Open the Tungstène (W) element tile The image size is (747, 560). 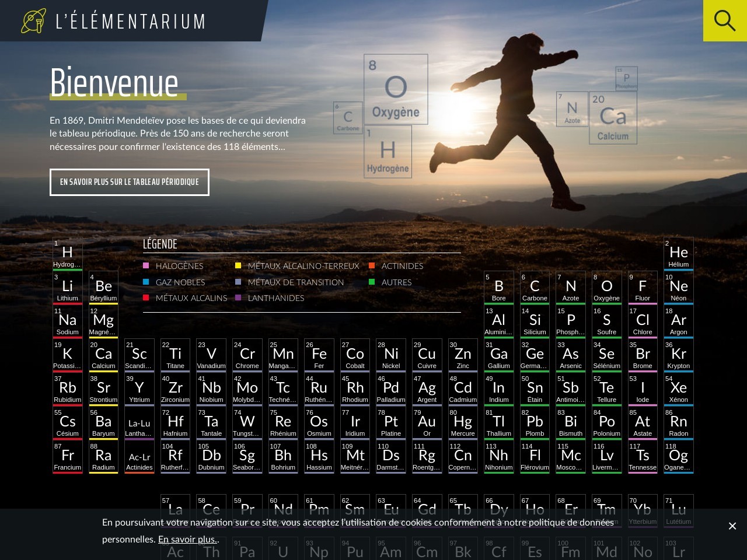[x=247, y=423]
